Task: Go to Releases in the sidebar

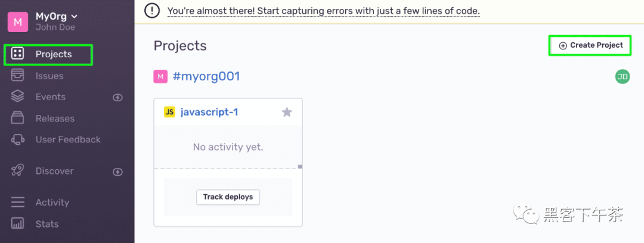Action: point(55,119)
